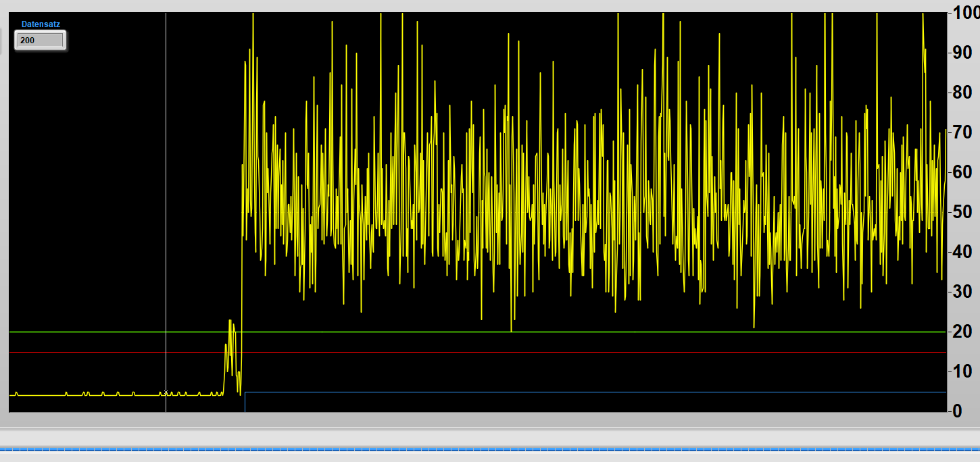Image resolution: width=980 pixels, height=462 pixels.
Task: Click the 60 label on y-axis
Action: tap(962, 172)
